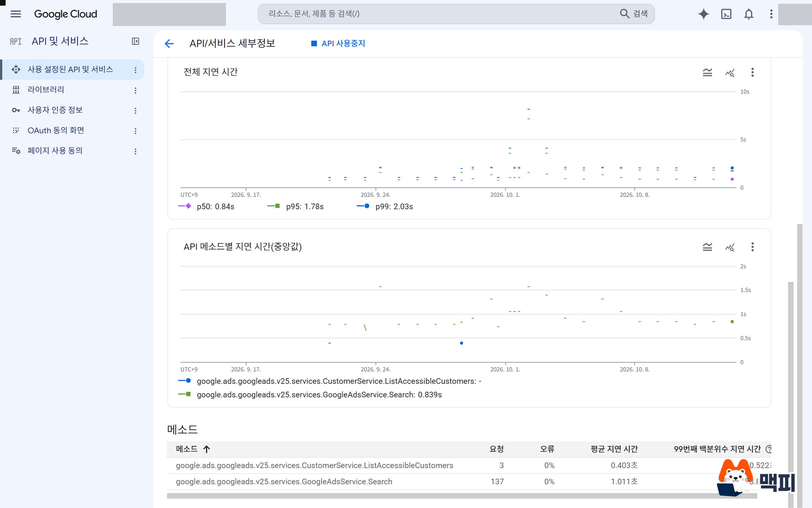The width and height of the screenshot is (812, 508).
Task: Click the search magnifier button
Action: click(624, 14)
